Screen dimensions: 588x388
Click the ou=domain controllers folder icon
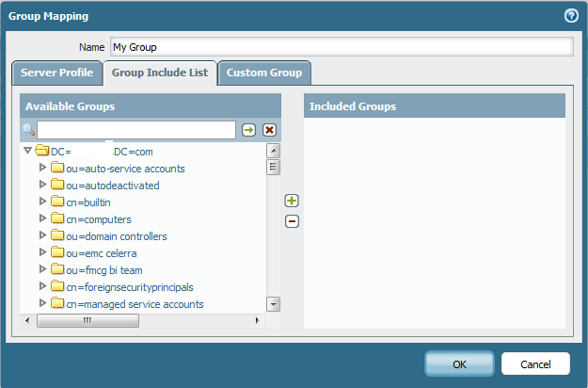click(x=57, y=236)
